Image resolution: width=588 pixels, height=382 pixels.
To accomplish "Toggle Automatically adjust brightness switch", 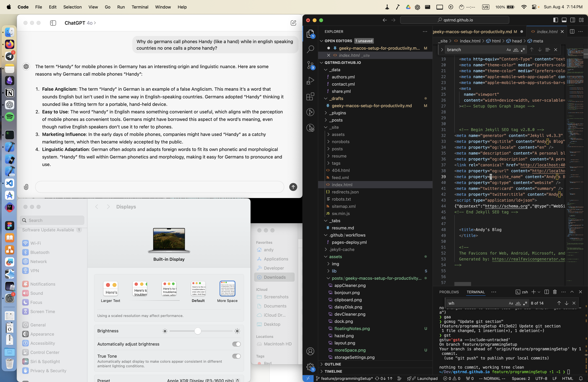I will coord(236,344).
